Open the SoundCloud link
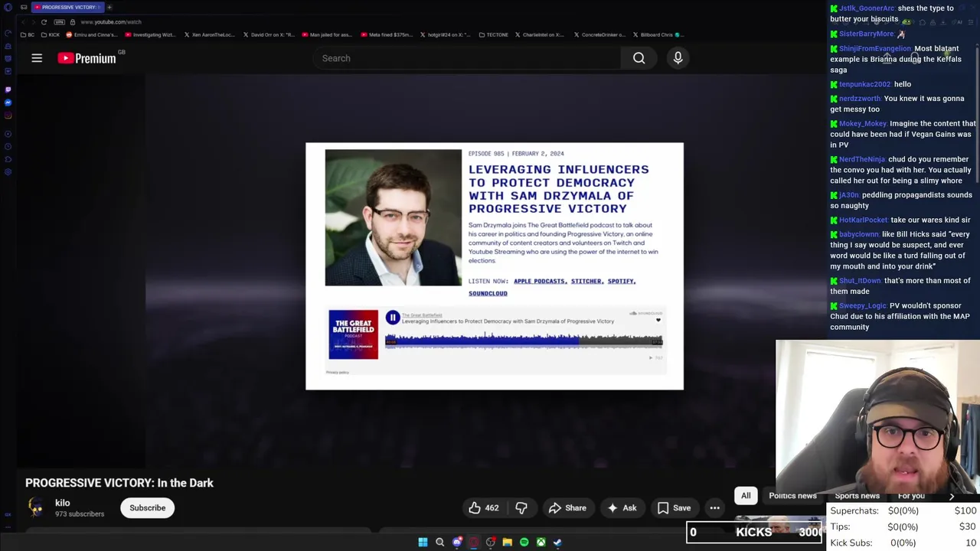 (488, 293)
